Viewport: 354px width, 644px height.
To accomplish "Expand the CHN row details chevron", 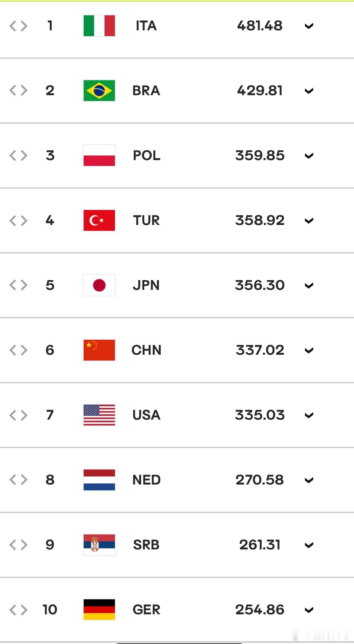I will 309,350.
